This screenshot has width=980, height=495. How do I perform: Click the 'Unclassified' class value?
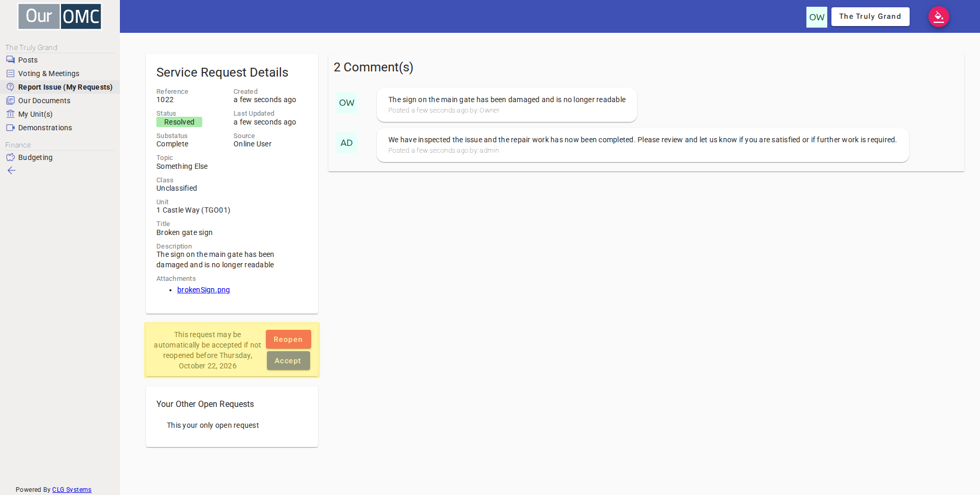click(x=177, y=188)
